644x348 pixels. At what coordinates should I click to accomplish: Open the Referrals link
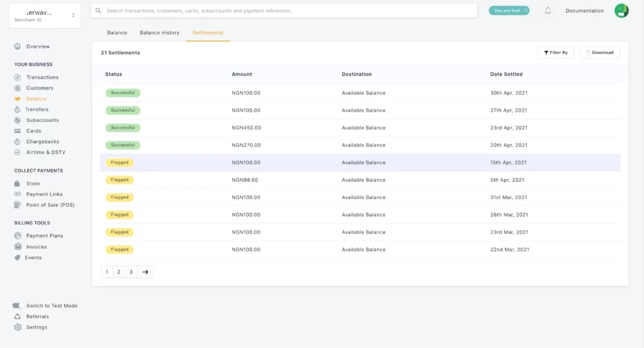(x=37, y=317)
